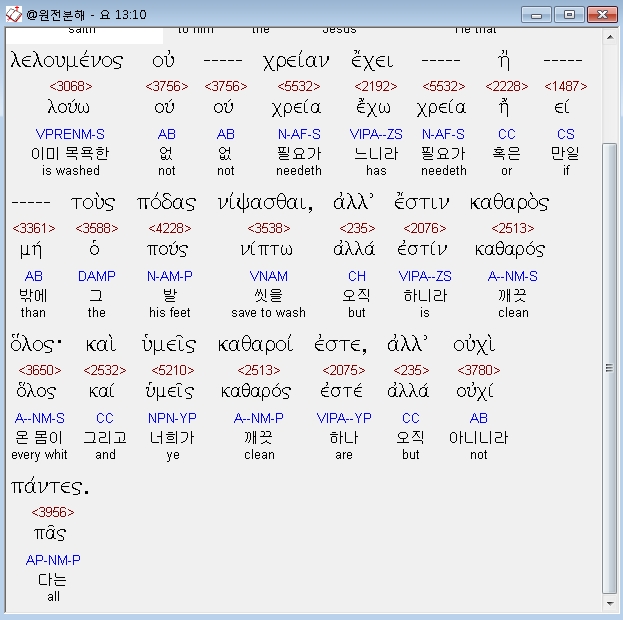Image resolution: width=623 pixels, height=620 pixels.
Task: Click the Greek word πάντες
Action: [x=50, y=486]
